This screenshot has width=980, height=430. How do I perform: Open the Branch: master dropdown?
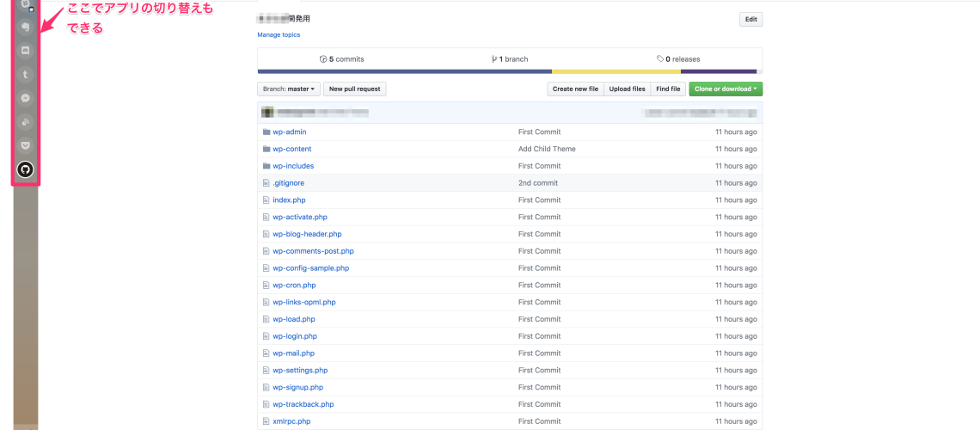pos(289,89)
